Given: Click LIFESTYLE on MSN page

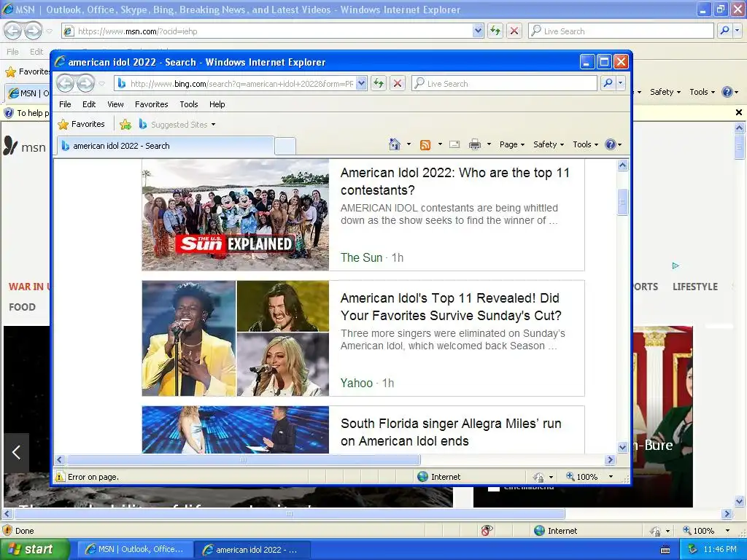Looking at the screenshot, I should [x=694, y=287].
